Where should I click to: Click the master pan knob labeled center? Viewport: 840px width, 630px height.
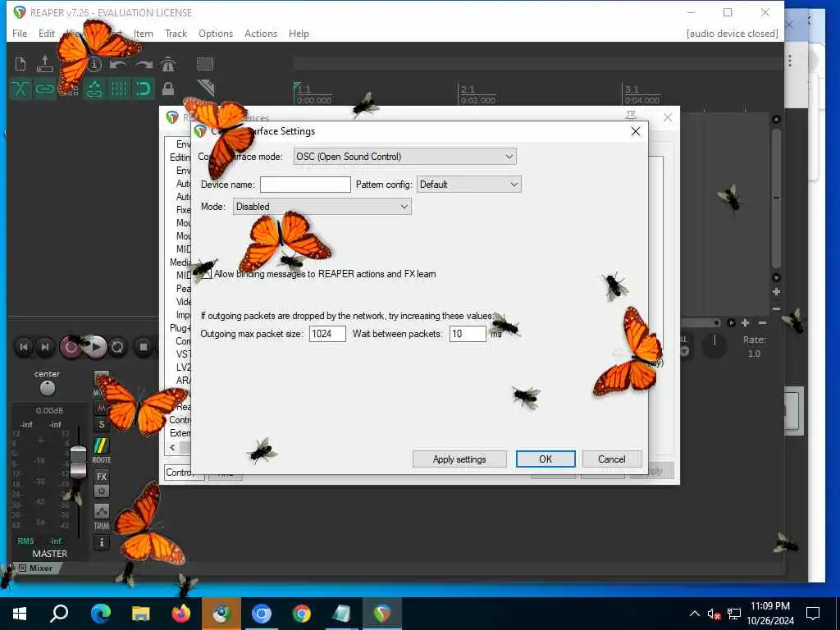[48, 388]
